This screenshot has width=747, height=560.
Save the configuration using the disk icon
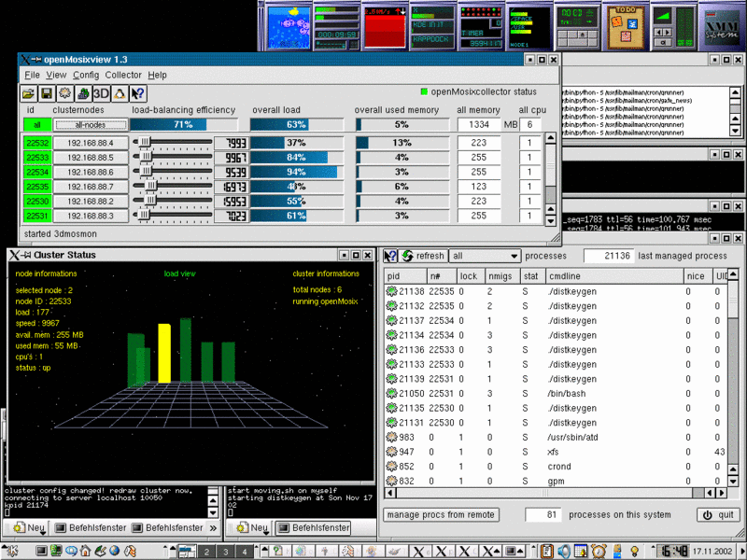(x=47, y=93)
